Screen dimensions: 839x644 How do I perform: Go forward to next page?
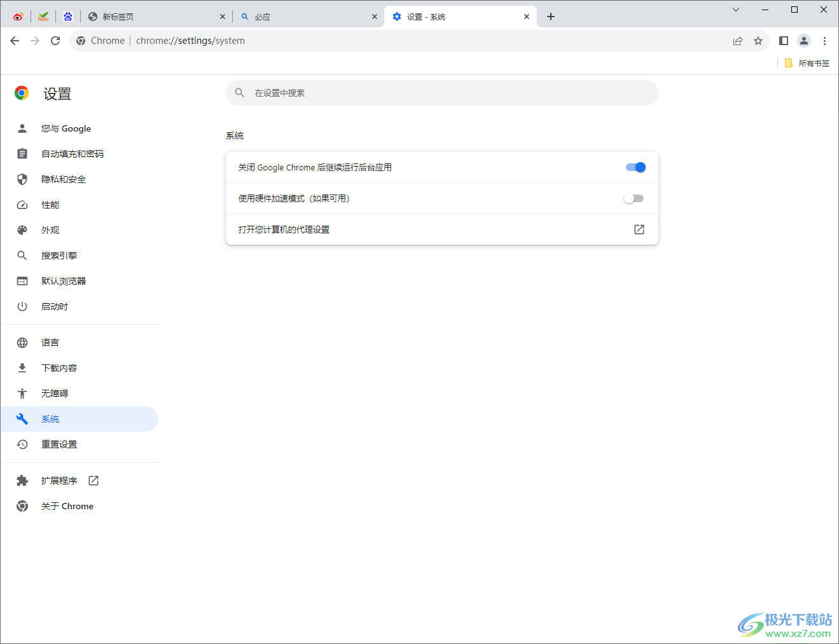(x=35, y=41)
